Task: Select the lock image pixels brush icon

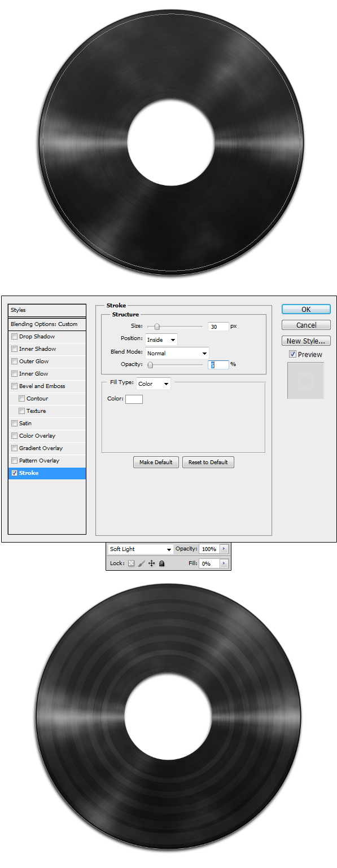Action: click(142, 563)
